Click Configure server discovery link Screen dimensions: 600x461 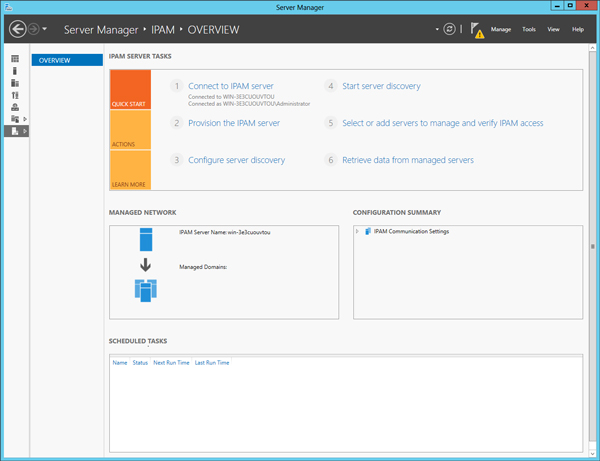point(236,160)
